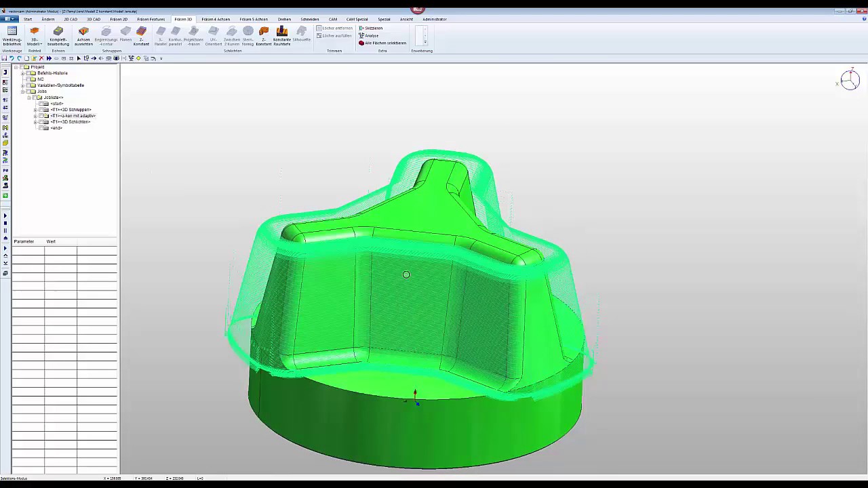
Task: Select the UV-Orientiert finishing icon
Action: tap(214, 35)
